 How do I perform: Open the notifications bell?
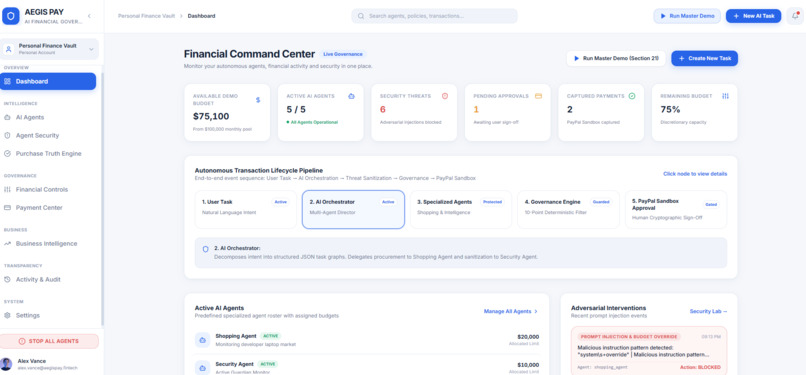[795, 16]
